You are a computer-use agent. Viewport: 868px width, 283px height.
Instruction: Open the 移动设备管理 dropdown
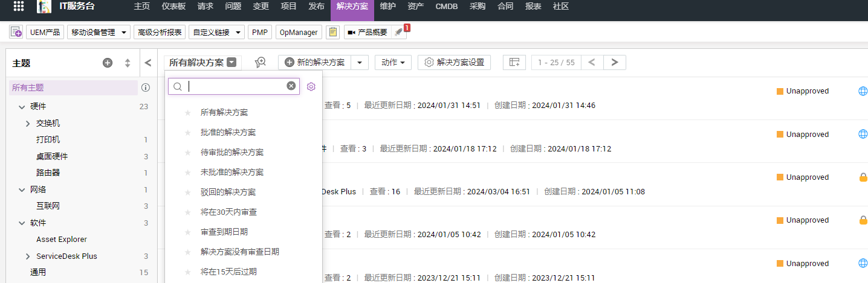[x=99, y=33]
